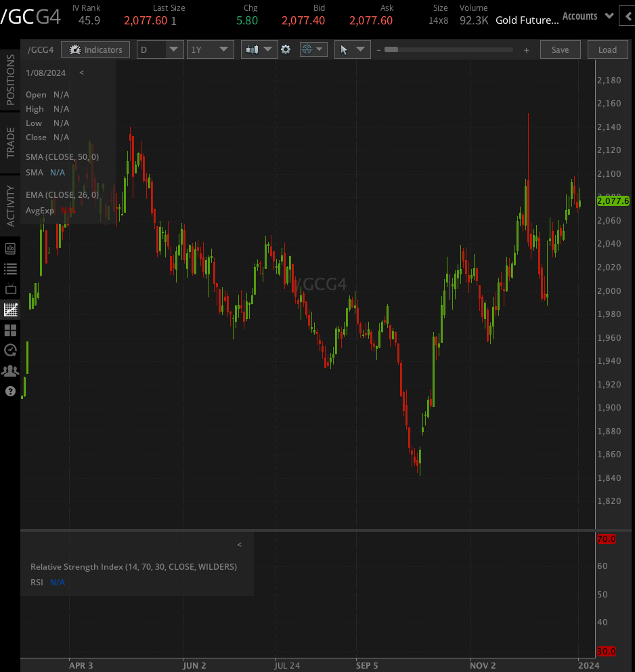
Task: Click the Last price 2,077.60 value
Action: pos(146,20)
